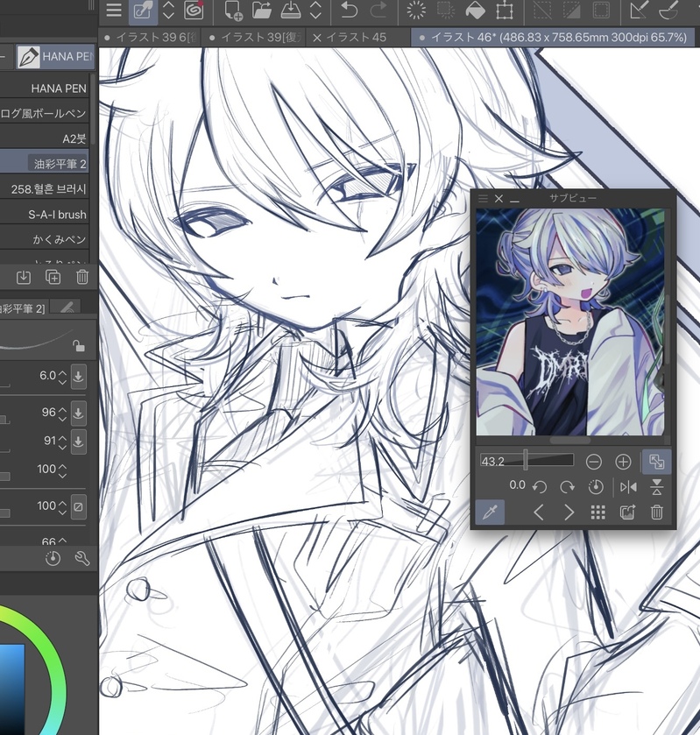The image size is (700, 735).
Task: Close the イラスト 45 tab
Action: coord(317,38)
